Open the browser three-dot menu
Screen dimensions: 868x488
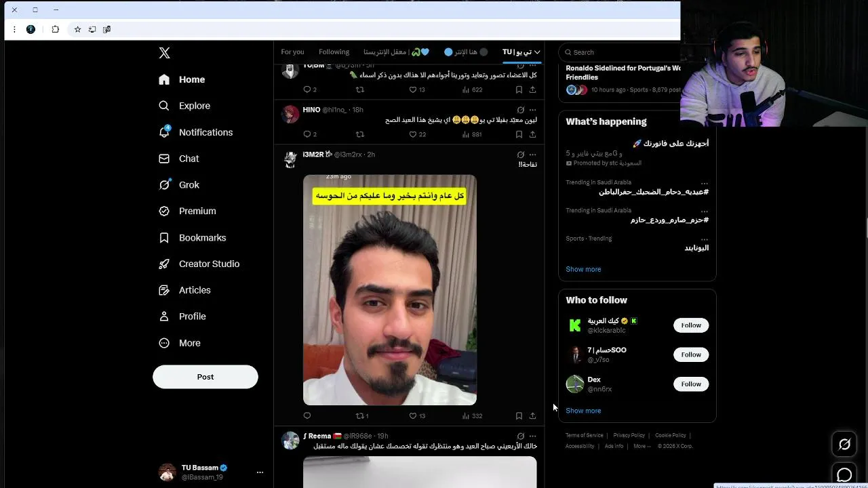click(14, 29)
